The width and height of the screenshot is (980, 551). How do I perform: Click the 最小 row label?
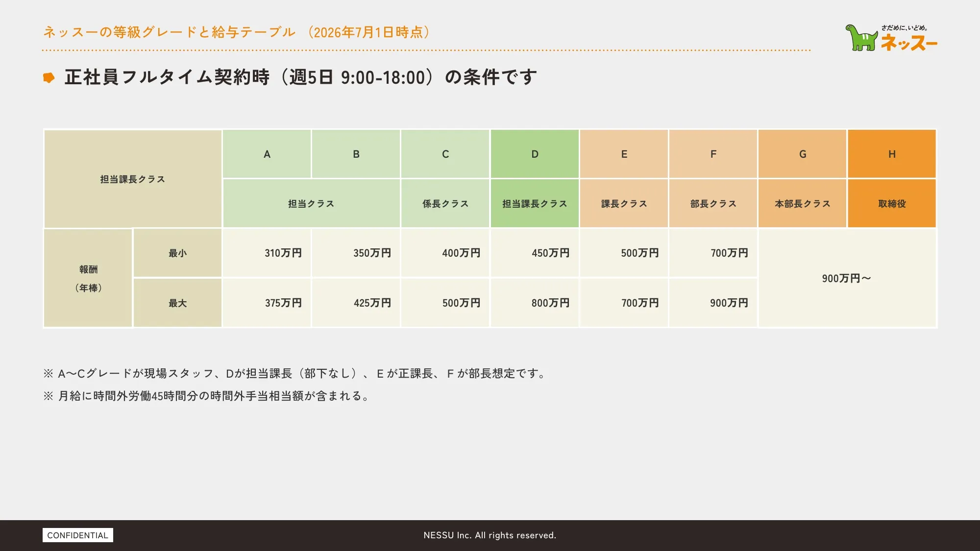click(177, 253)
